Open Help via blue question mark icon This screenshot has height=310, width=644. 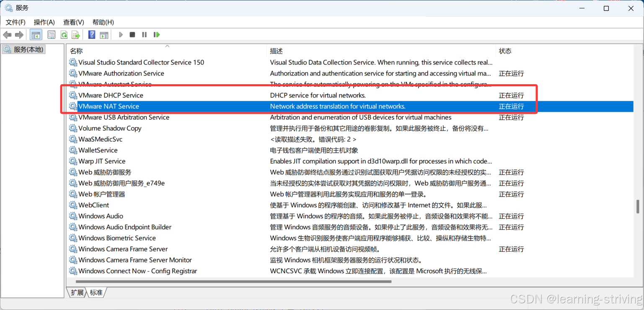point(92,35)
